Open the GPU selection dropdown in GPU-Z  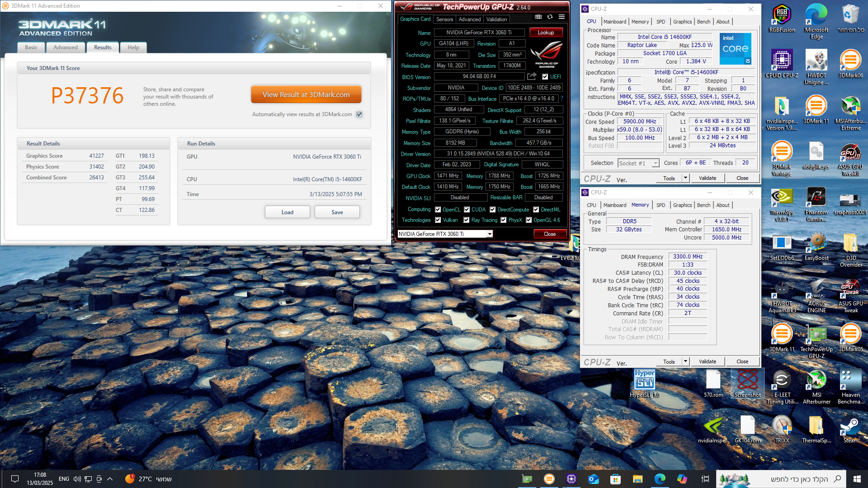click(x=489, y=234)
